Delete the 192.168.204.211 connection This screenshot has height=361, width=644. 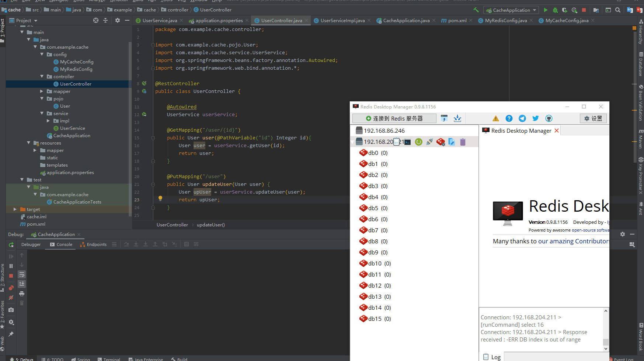pos(463,142)
